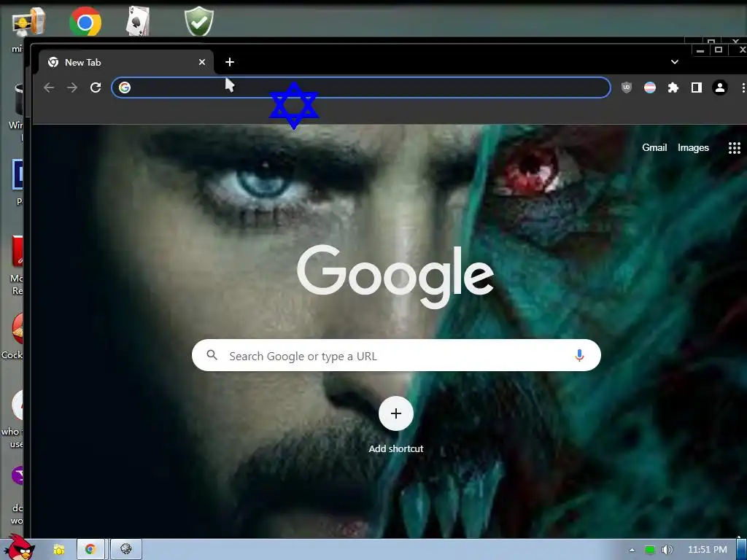Toggle the Chrome side panel
The image size is (747, 560).
[697, 87]
